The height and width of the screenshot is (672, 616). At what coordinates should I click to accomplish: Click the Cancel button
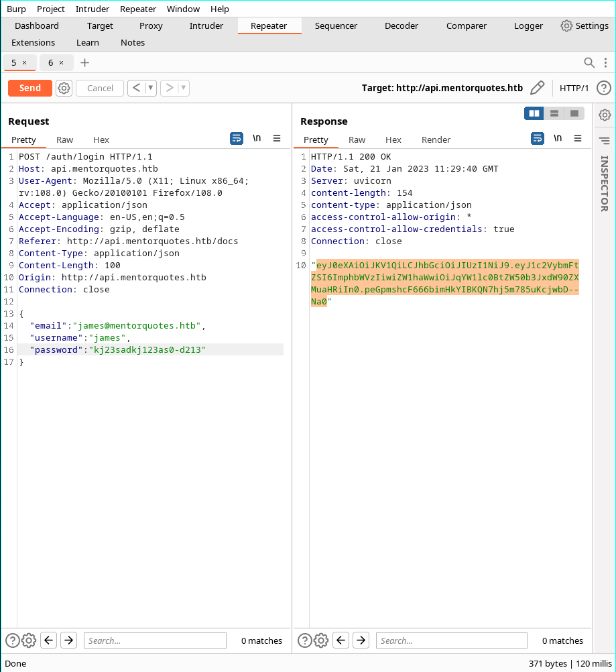coord(100,89)
